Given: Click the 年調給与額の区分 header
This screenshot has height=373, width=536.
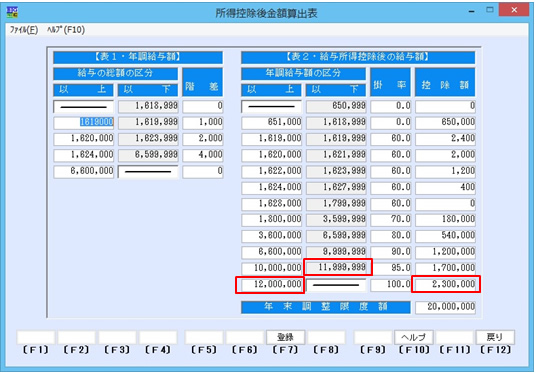Looking at the screenshot, I should point(303,74).
